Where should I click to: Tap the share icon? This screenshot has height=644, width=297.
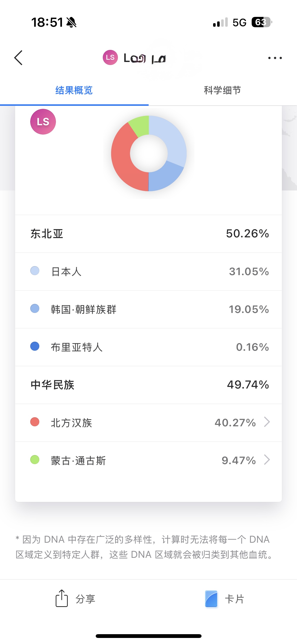click(62, 598)
